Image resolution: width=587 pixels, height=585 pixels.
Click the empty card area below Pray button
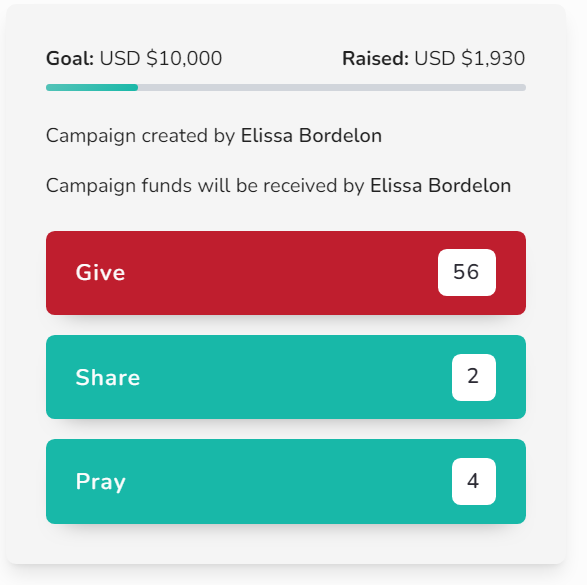tap(286, 543)
